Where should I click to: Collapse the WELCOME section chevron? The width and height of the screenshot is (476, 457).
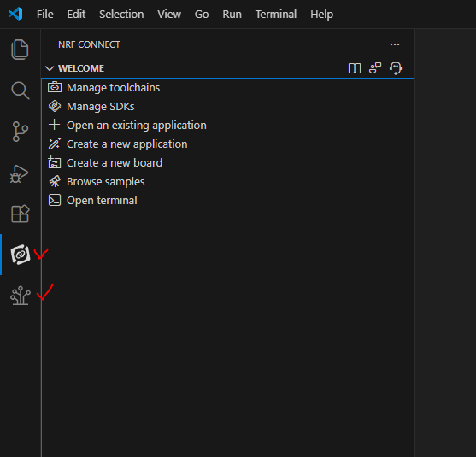[x=50, y=68]
